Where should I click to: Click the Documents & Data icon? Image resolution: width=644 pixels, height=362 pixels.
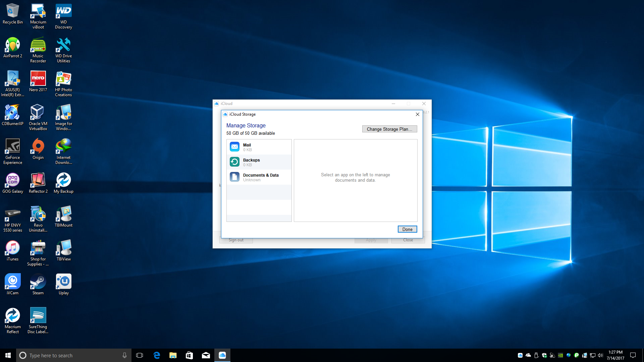click(234, 177)
